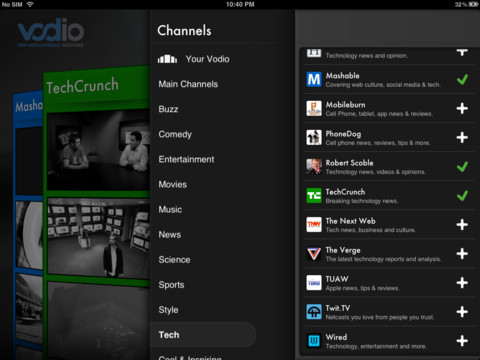Tap 'Breaking technology news.' description
Image resolution: width=480 pixels, height=360 pixels.
[362, 201]
